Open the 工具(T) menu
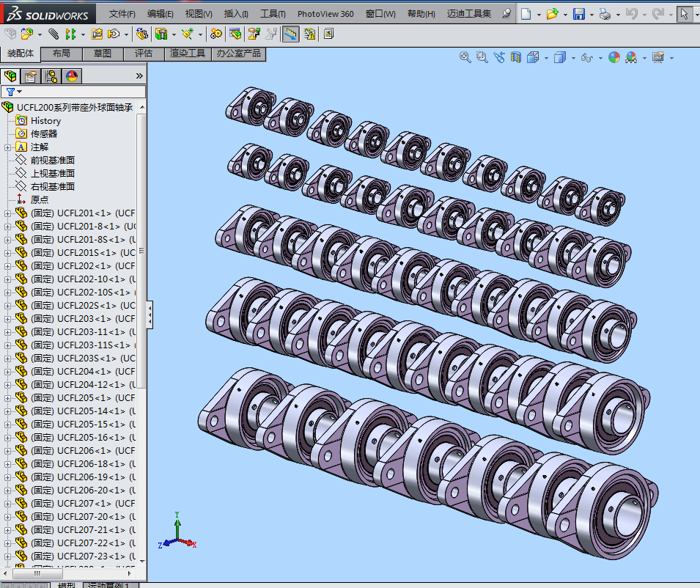Viewport: 700px width, 588px height. coord(273,14)
